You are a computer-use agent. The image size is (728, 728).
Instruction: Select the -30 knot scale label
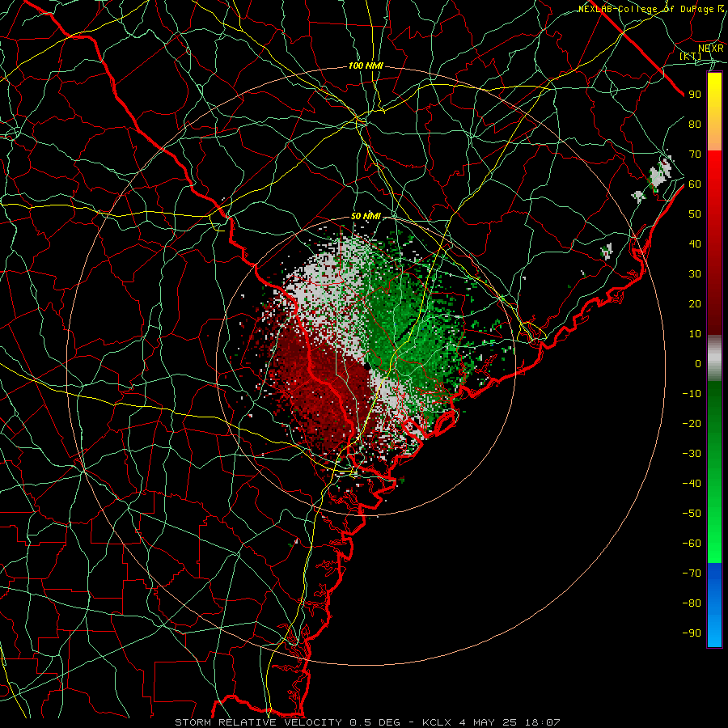(692, 454)
